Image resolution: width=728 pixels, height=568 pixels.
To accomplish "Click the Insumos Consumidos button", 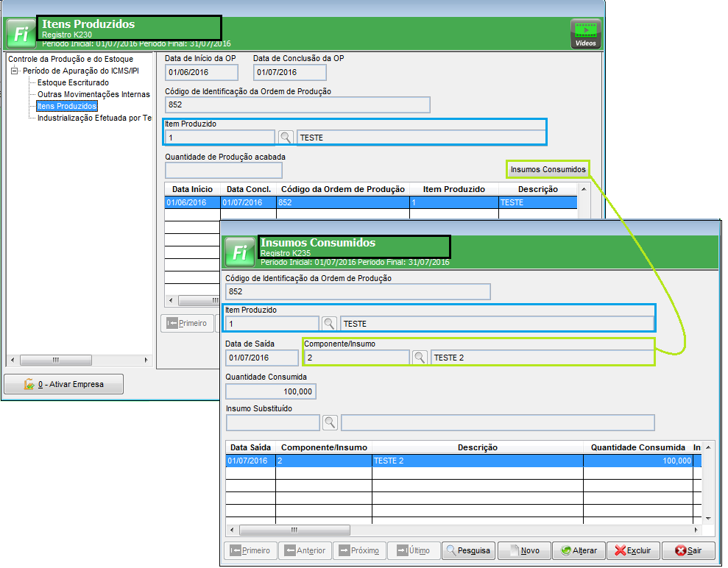I will [x=548, y=169].
